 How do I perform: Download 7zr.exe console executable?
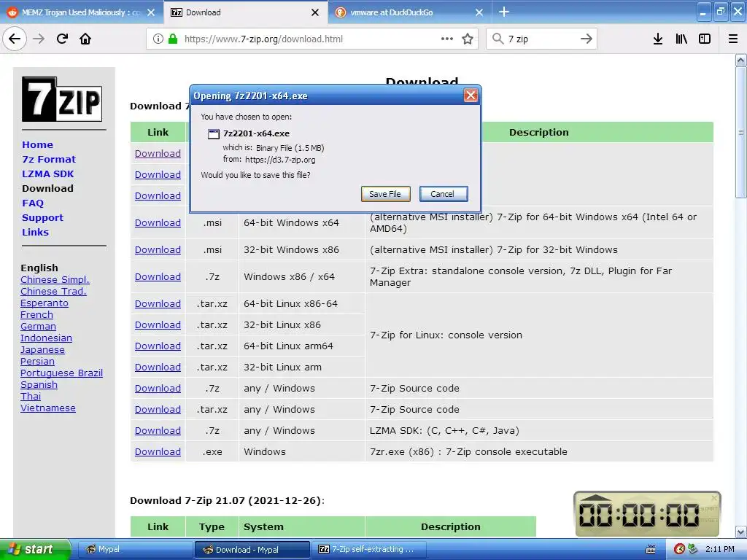pyautogui.click(x=158, y=451)
